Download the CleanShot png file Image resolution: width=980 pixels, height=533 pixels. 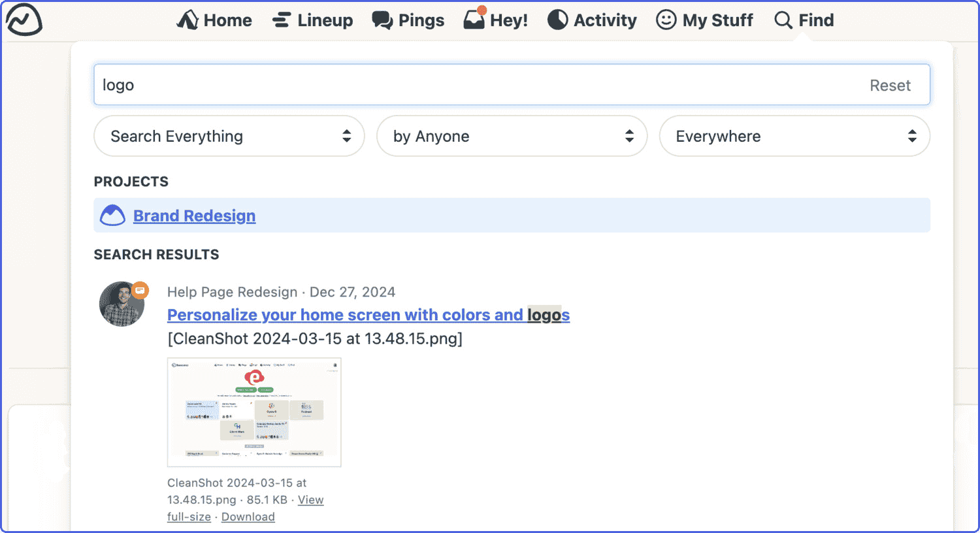tap(248, 517)
